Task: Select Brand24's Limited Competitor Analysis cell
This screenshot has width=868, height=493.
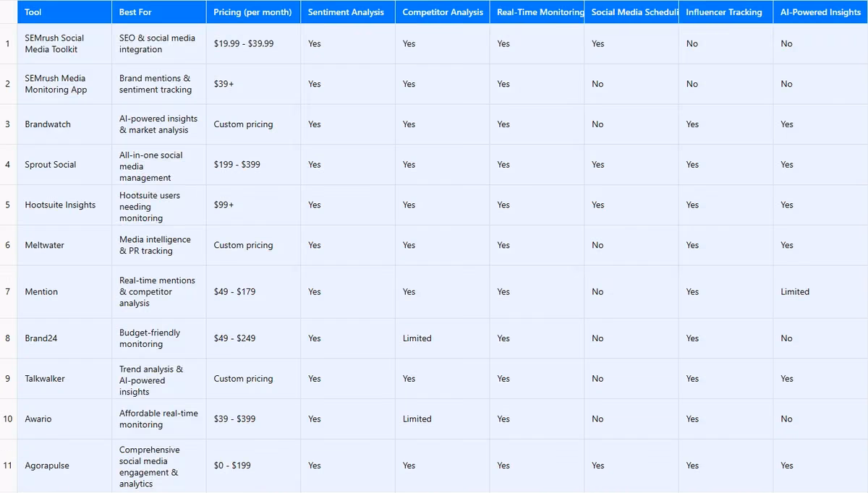Action: [442, 338]
